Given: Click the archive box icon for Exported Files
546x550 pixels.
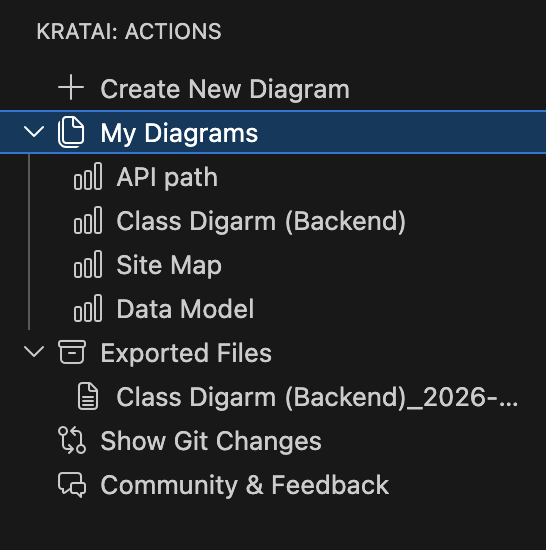Looking at the screenshot, I should 72,352.
